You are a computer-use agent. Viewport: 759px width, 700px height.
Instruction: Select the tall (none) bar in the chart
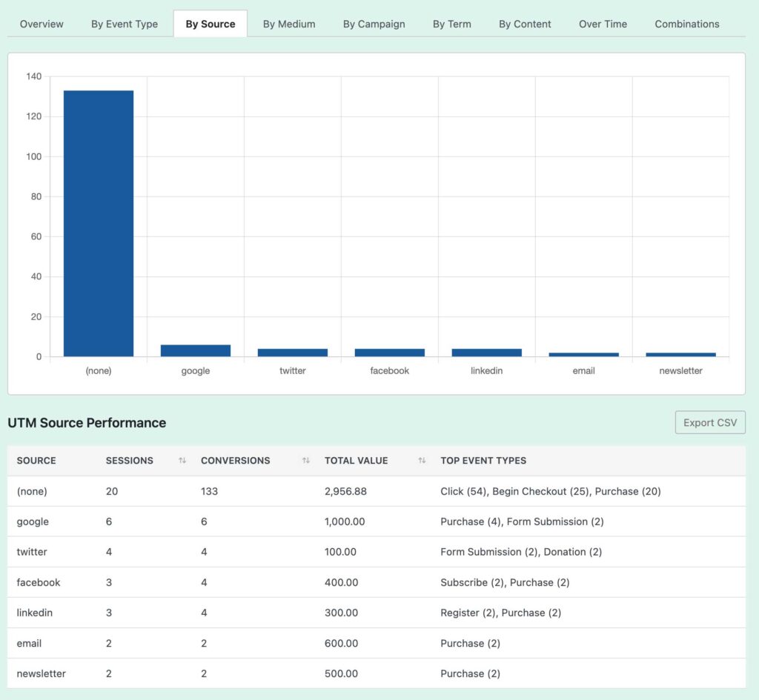click(x=98, y=222)
